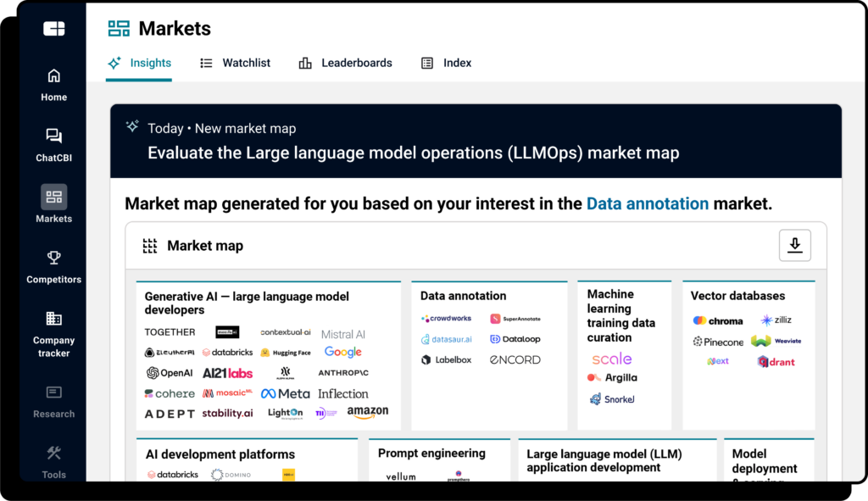Image resolution: width=868 pixels, height=501 pixels.
Task: Click the contextual.ai logo
Action: [285, 332]
